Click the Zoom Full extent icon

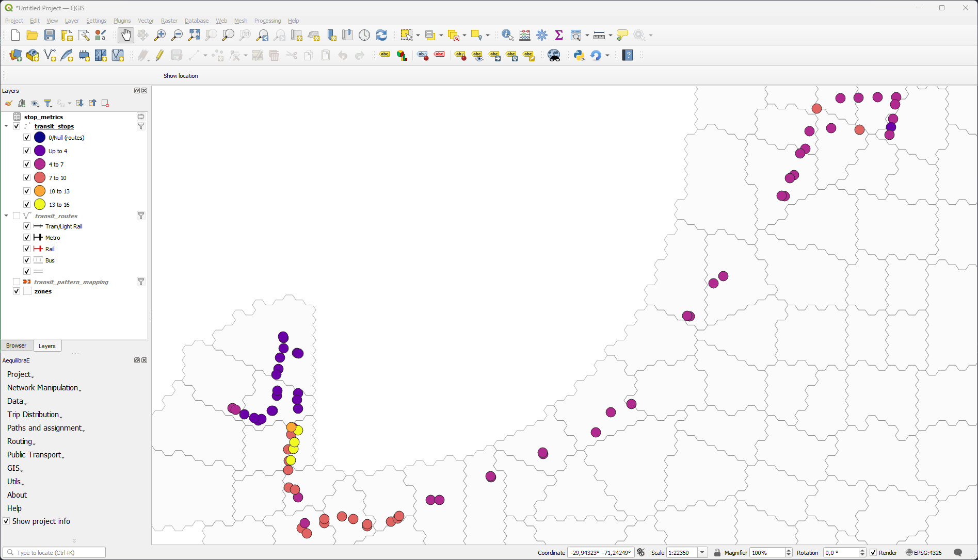point(194,35)
